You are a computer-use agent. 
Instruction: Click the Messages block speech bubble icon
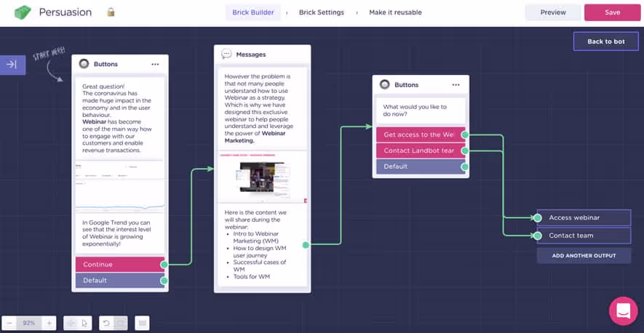[226, 55]
